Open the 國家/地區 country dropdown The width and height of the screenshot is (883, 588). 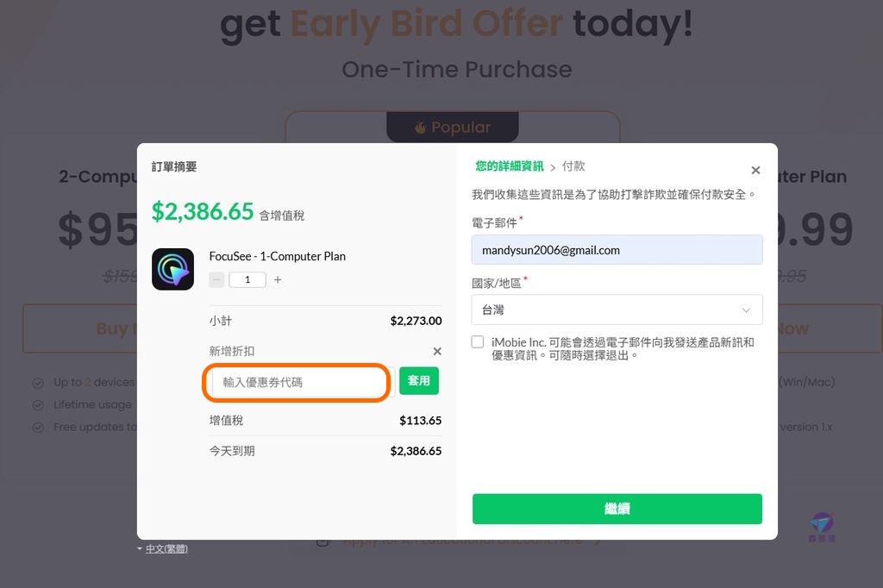pyautogui.click(x=617, y=310)
